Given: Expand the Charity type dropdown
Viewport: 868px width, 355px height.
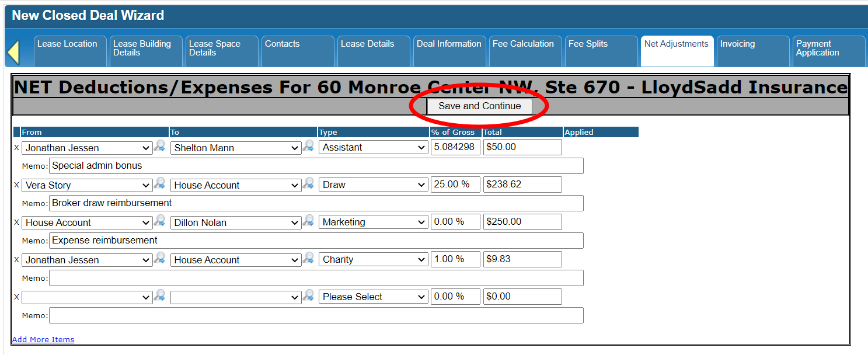Looking at the screenshot, I should 373,259.
